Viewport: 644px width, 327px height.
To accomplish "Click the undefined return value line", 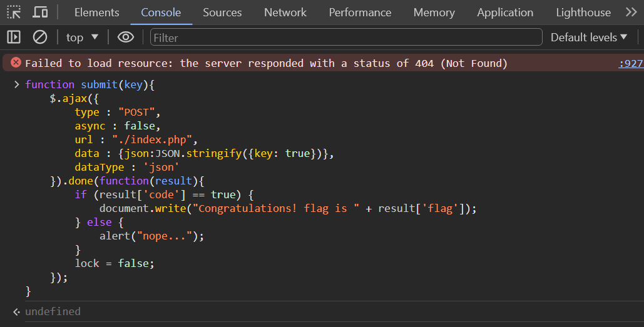I will (x=53, y=311).
